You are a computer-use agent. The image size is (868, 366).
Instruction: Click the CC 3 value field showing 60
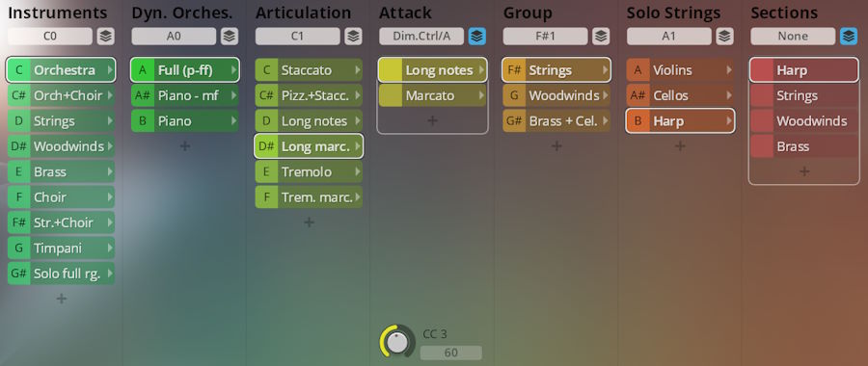point(451,353)
